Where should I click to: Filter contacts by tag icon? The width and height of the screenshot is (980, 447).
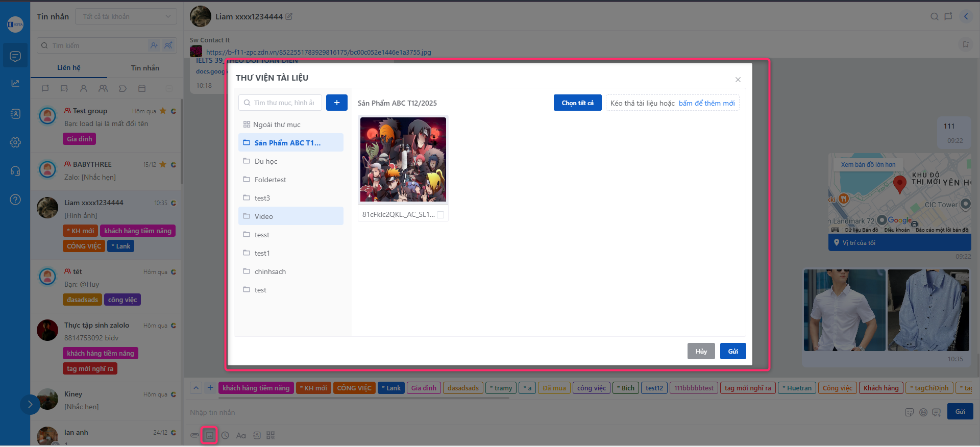122,88
